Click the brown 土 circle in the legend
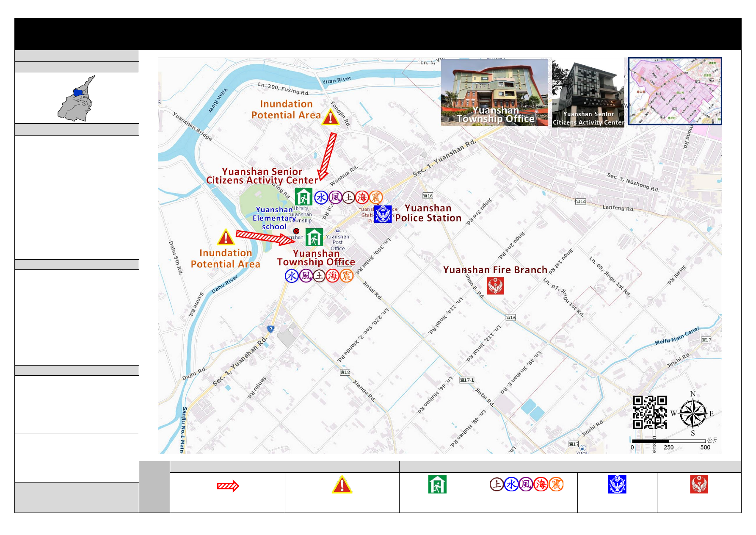 [497, 484]
